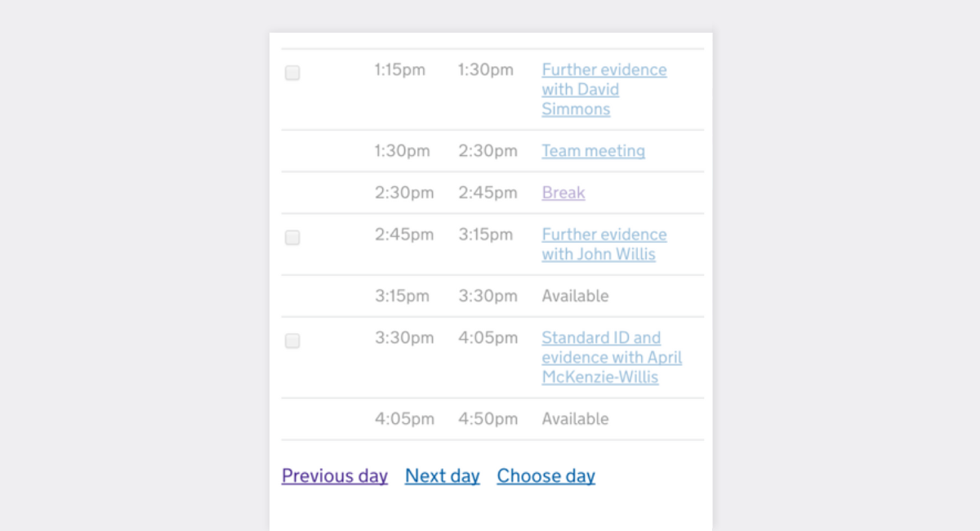Image resolution: width=980 pixels, height=531 pixels.
Task: Click the Break row's 2:45pm end time
Action: [x=488, y=193]
